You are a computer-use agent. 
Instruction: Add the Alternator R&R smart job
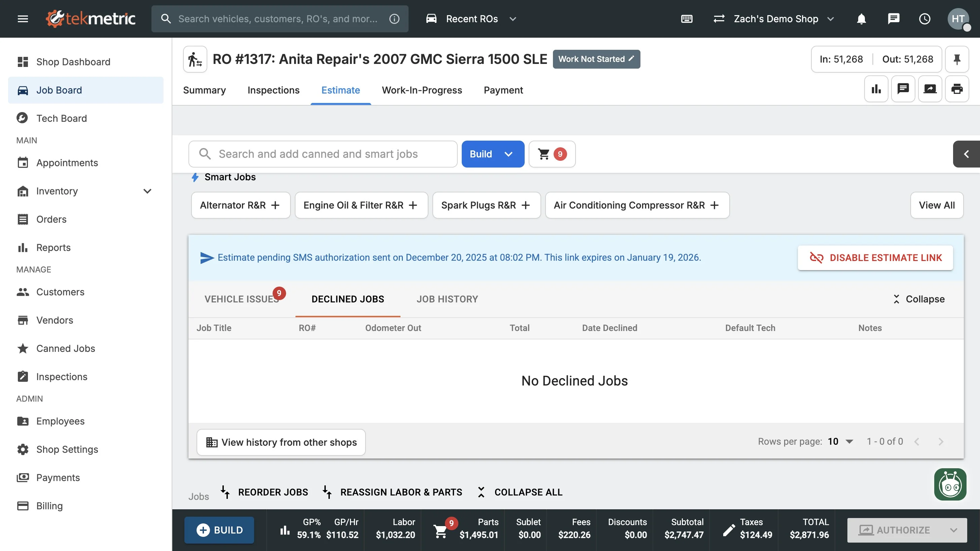point(240,205)
